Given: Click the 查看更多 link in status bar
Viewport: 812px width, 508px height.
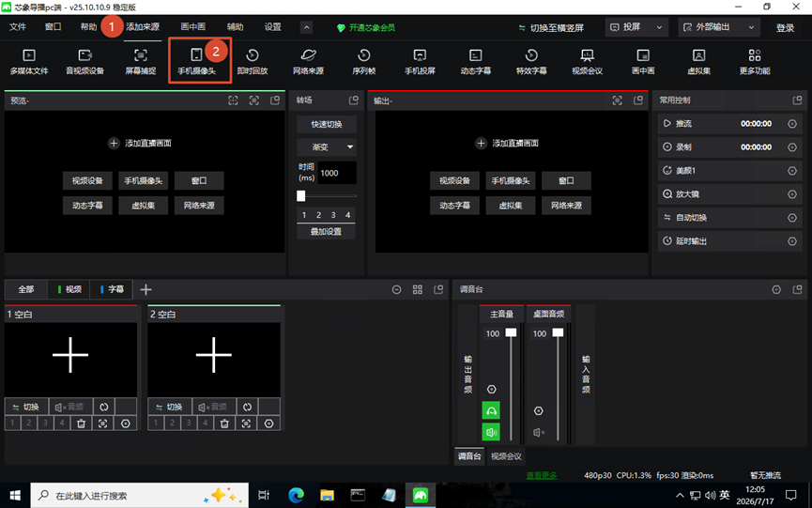Looking at the screenshot, I should point(541,475).
